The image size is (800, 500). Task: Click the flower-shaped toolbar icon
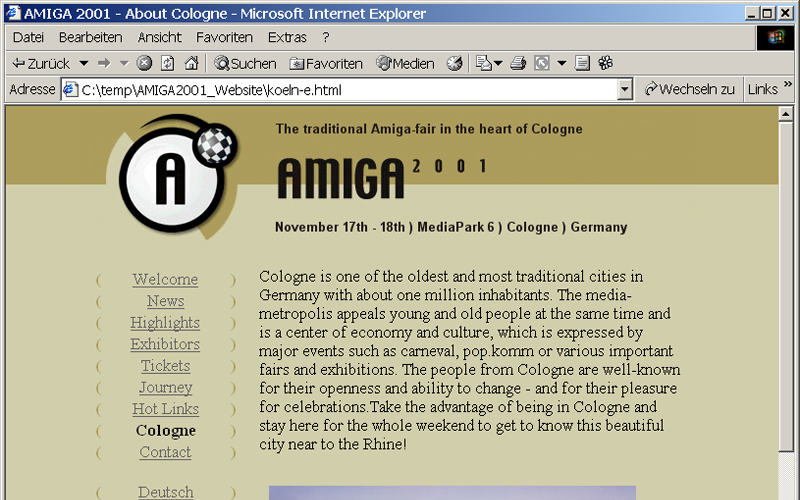pos(606,63)
